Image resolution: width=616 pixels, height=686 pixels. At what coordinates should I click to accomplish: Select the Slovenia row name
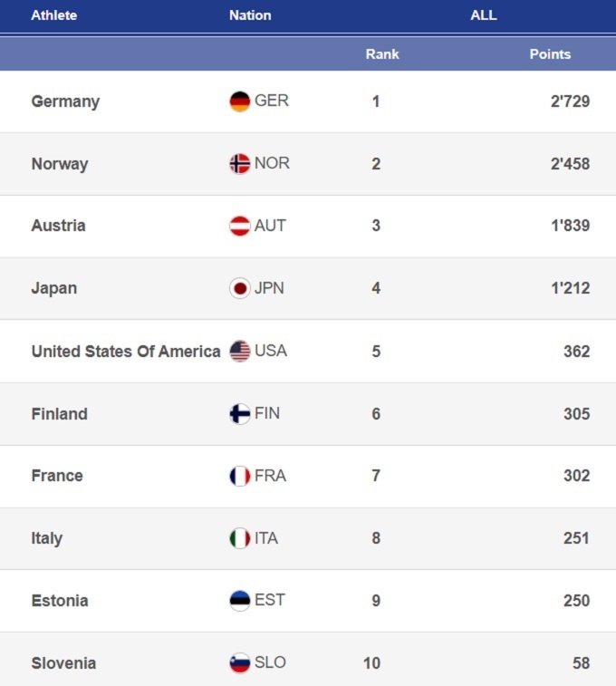[63, 663]
